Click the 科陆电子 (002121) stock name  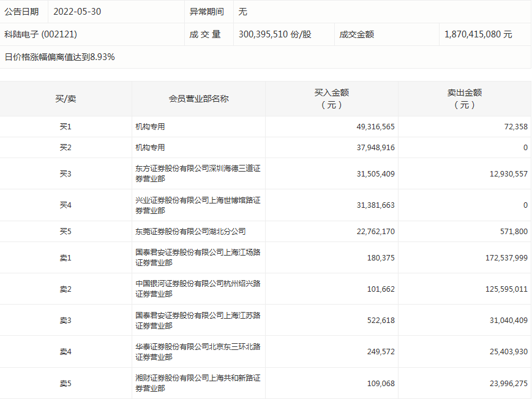(x=41, y=34)
